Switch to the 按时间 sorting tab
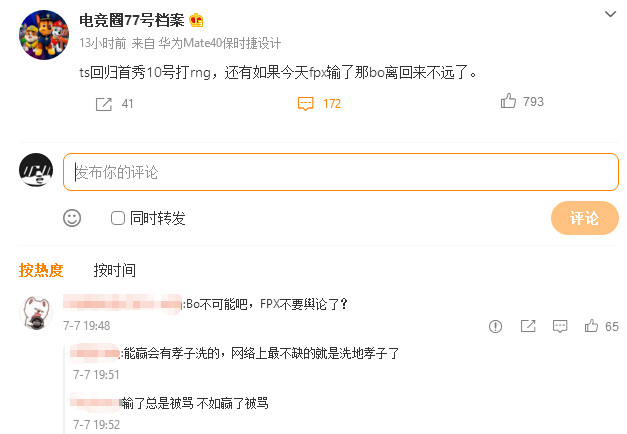The image size is (627, 434). tap(114, 270)
